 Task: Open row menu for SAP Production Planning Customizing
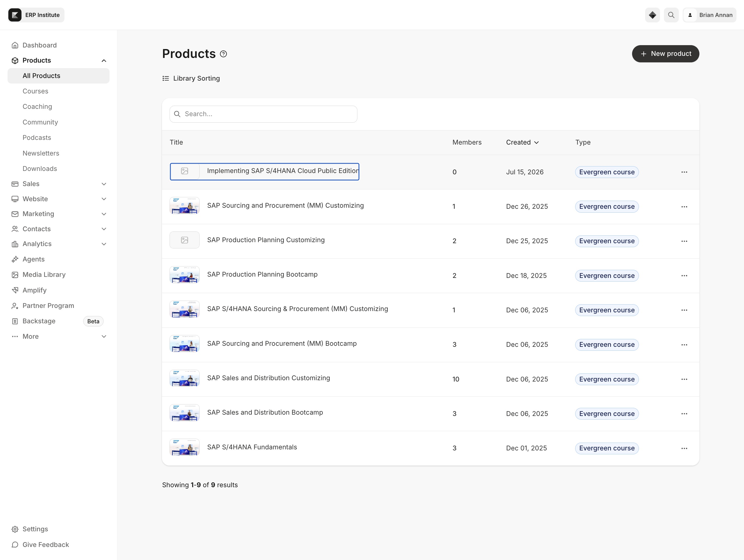click(x=684, y=241)
